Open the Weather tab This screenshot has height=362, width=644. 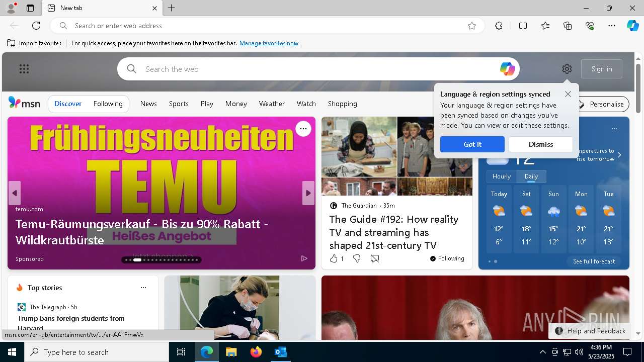(x=272, y=104)
